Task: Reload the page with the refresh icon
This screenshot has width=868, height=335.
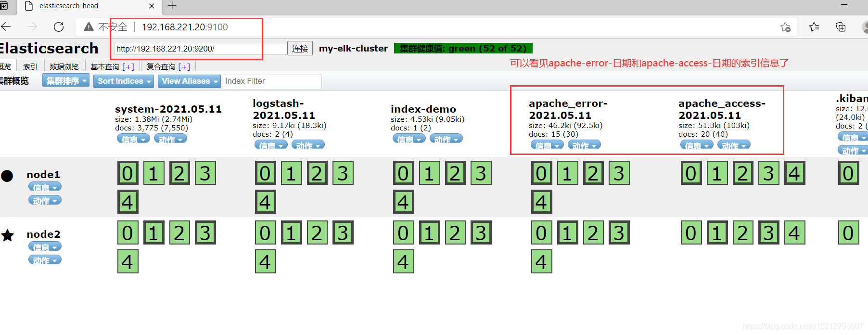Action: pos(59,27)
